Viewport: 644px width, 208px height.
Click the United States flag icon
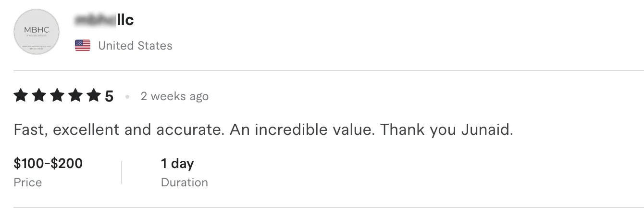pos(83,46)
